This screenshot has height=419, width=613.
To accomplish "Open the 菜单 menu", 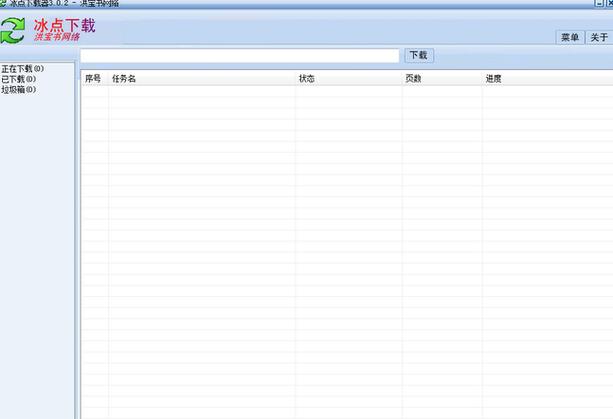I will click(570, 38).
